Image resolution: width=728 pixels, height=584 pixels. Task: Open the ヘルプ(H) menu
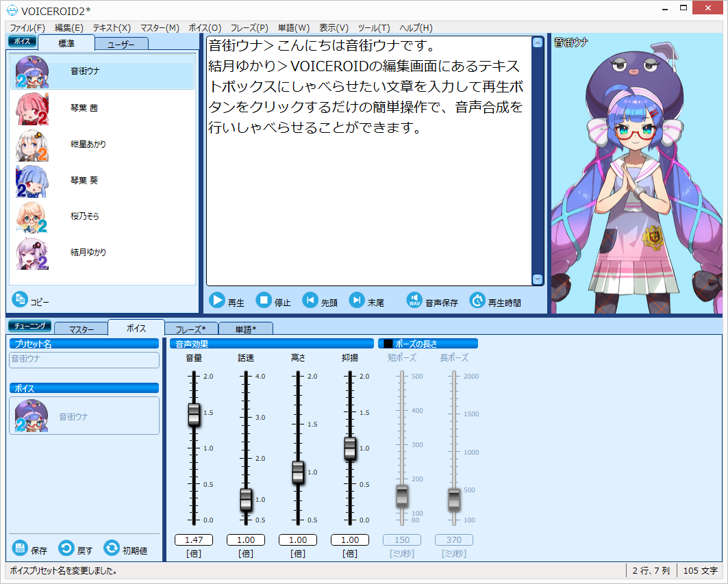click(x=416, y=28)
